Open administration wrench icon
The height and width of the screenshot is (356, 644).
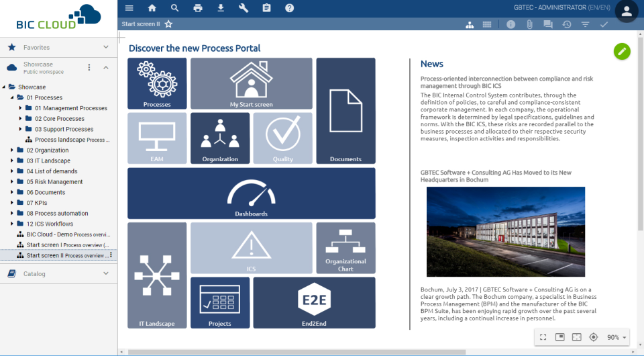coord(244,8)
